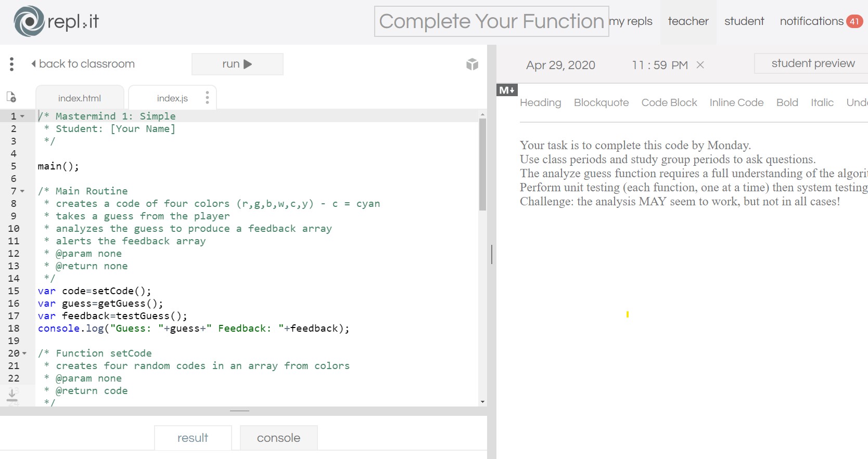
Task: Open the three-dot sidebar menu
Action: (11, 64)
